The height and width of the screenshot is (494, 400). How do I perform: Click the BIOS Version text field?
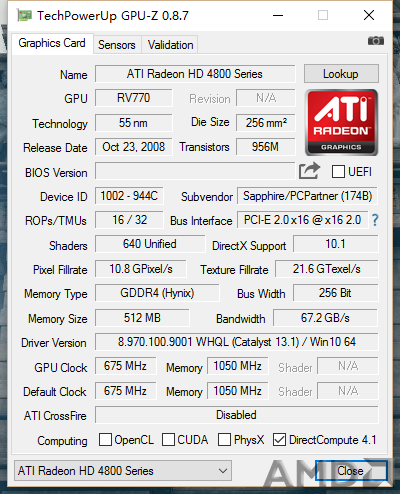pos(195,171)
